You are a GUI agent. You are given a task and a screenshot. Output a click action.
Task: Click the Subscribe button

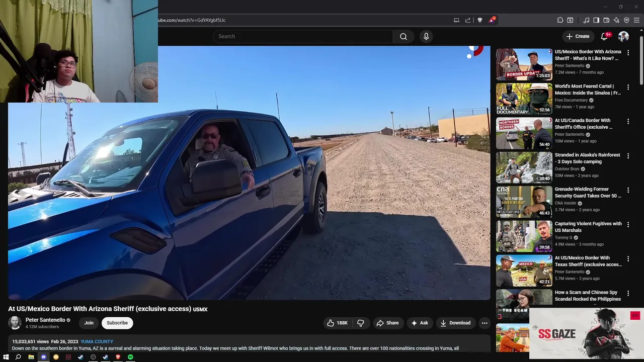117,323
